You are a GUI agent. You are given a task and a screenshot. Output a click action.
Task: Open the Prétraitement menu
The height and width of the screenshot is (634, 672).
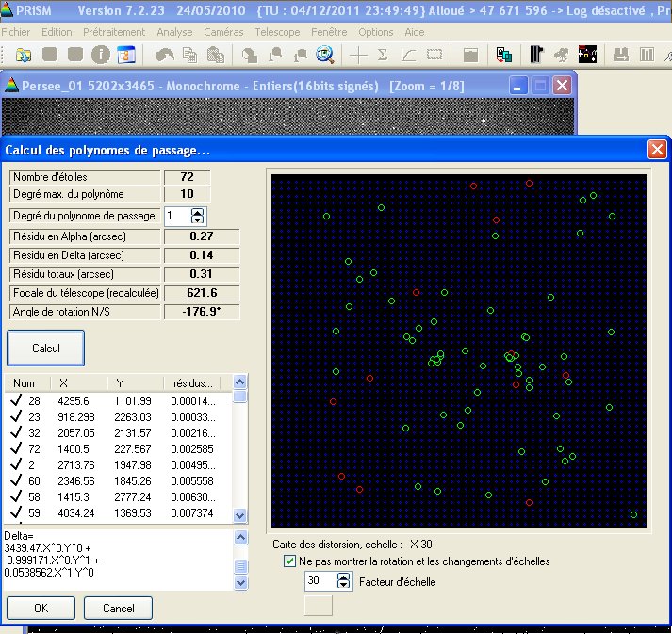[113, 32]
